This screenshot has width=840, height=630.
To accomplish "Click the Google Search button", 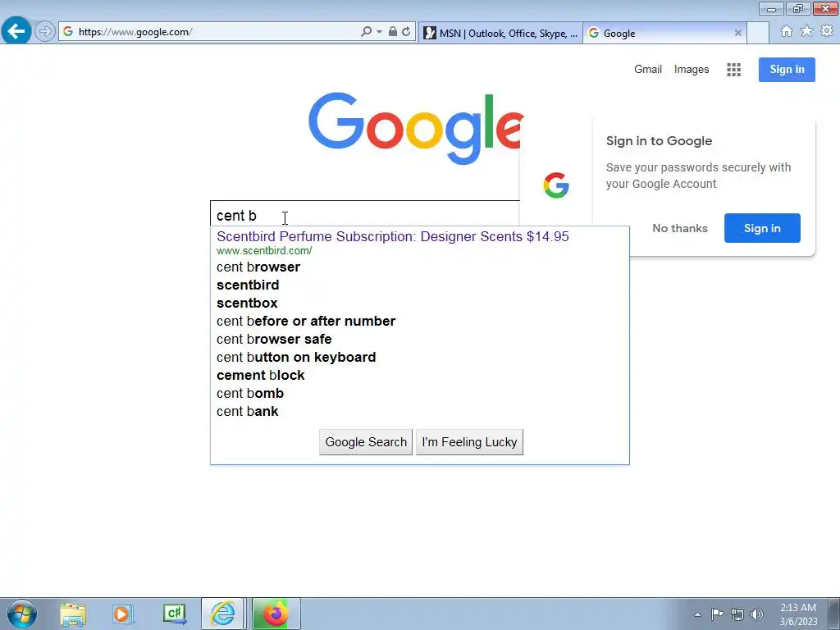I will [x=366, y=442].
